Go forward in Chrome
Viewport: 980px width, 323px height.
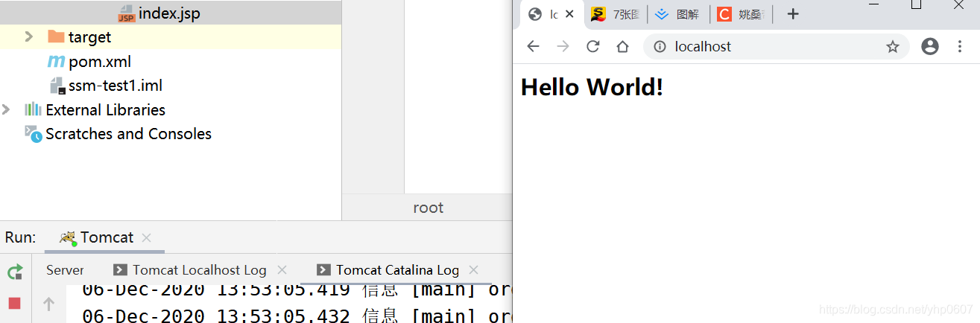563,47
